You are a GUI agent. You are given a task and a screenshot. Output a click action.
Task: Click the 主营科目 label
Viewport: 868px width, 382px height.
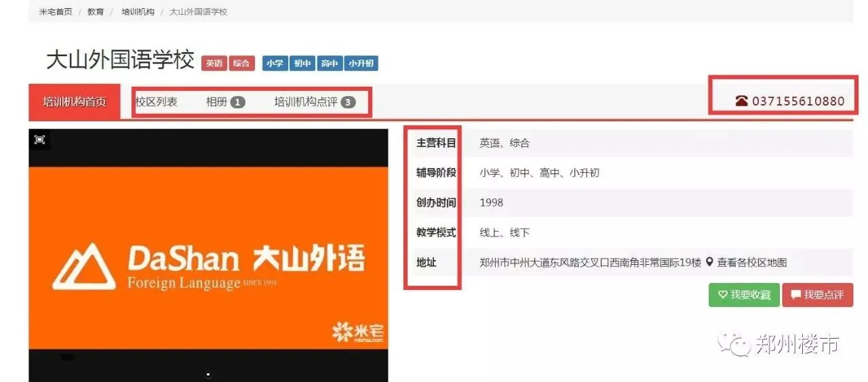tap(436, 143)
